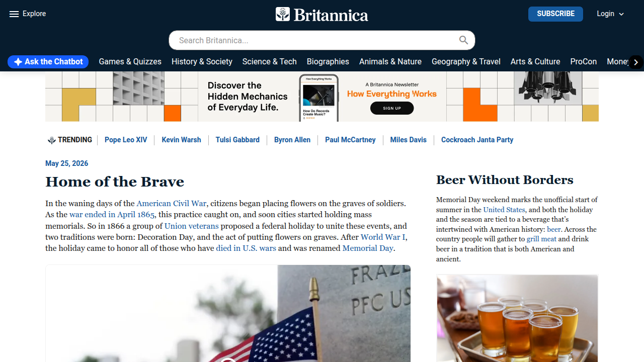
Task: Open Games & Quizzes menu item
Action: point(130,61)
